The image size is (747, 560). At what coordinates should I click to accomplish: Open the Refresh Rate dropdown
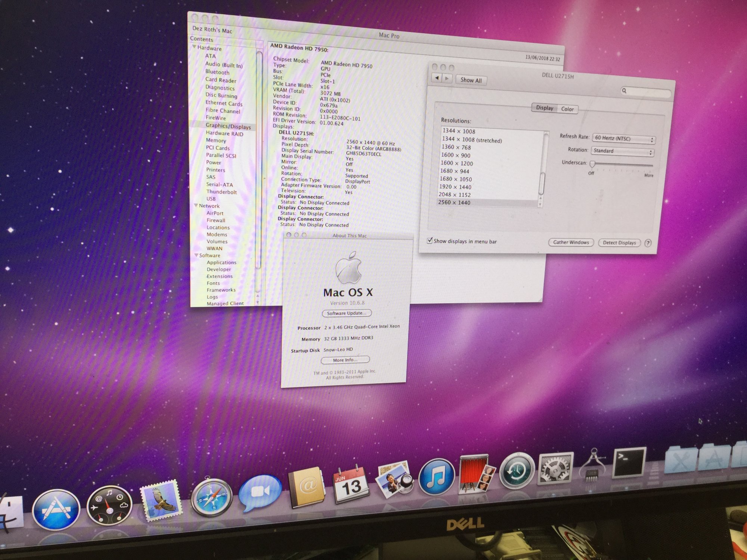pyautogui.click(x=624, y=139)
